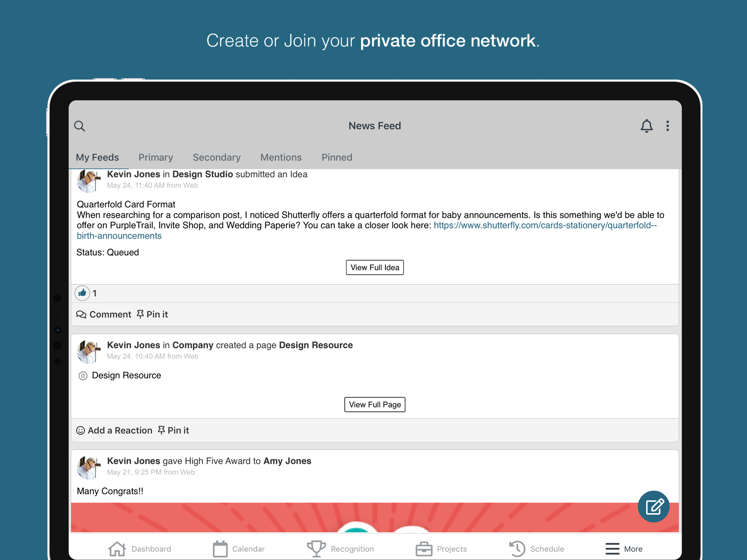Click 'May 24, 11:40 AM from Web' timestamp
The image size is (747, 560).
point(152,185)
